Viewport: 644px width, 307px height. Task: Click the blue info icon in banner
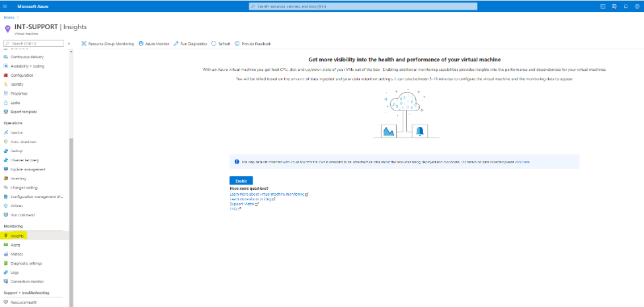(x=237, y=162)
